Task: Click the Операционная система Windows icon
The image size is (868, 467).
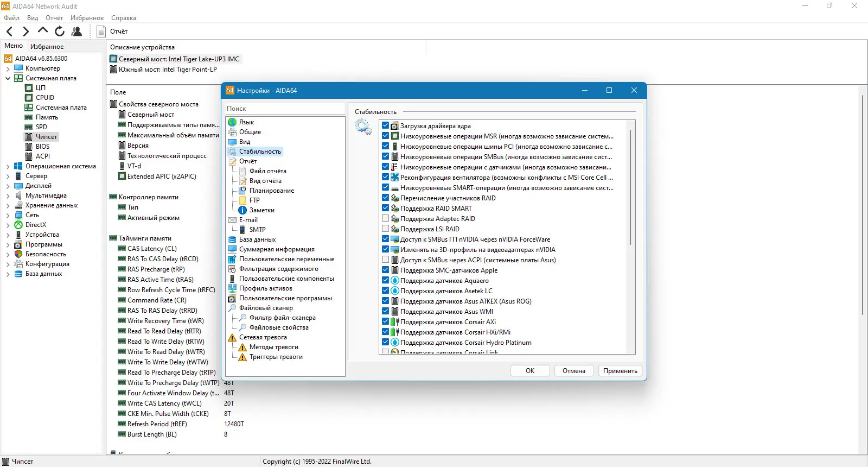Action: (18, 166)
